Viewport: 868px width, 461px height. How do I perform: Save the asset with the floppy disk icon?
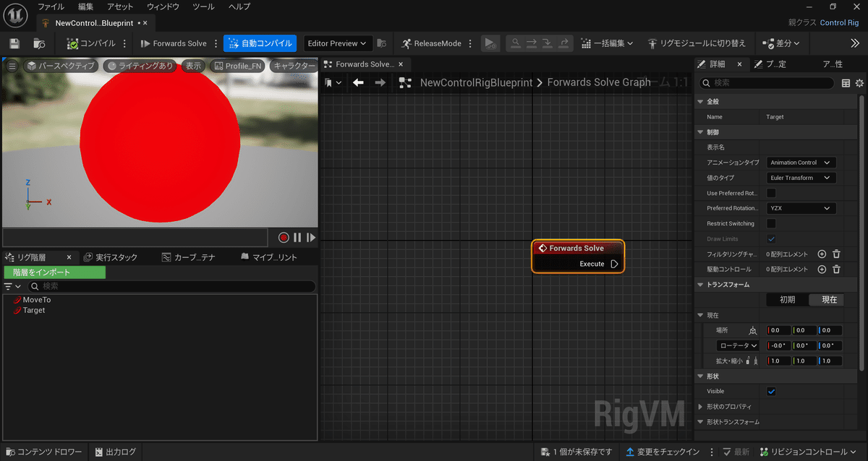(14, 43)
